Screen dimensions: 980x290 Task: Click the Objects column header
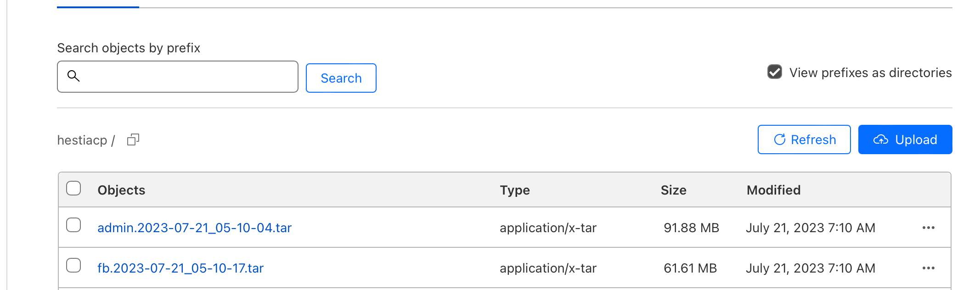pos(121,190)
